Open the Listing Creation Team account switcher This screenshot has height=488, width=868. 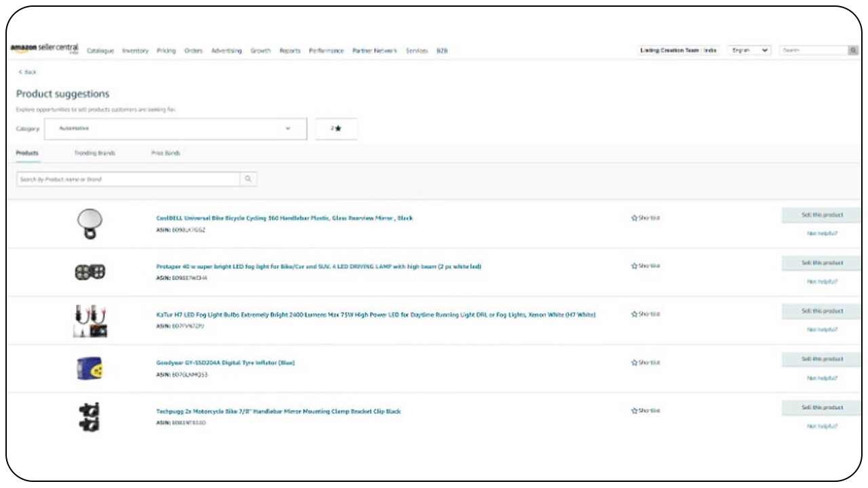tap(678, 50)
